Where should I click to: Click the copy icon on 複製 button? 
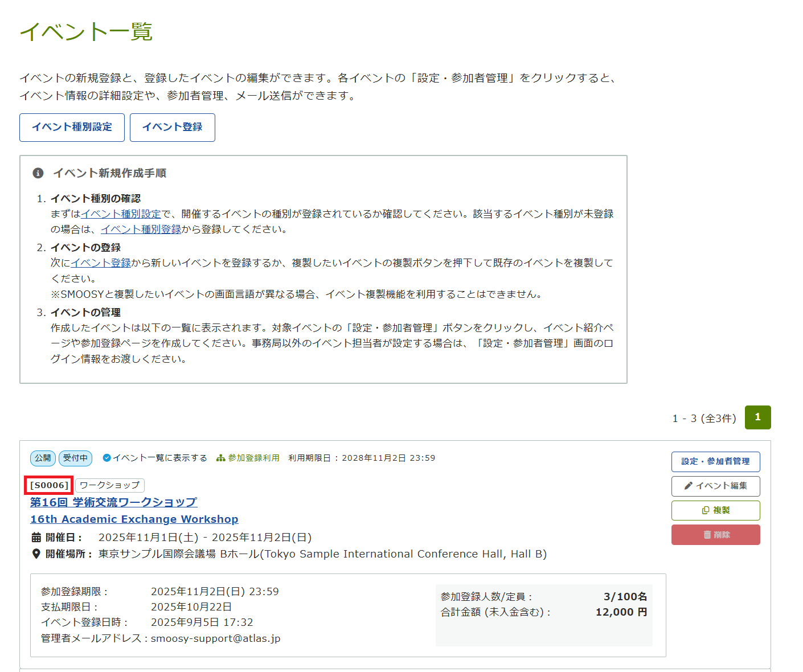pyautogui.click(x=706, y=510)
